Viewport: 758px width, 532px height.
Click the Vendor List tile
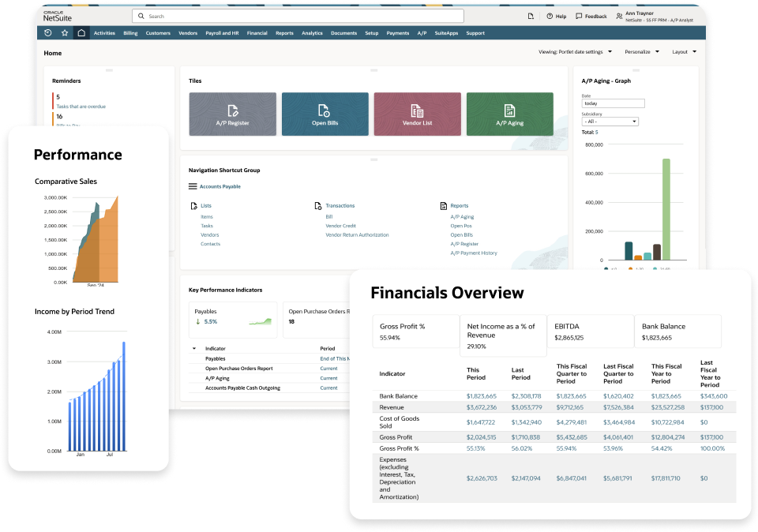coord(417,114)
